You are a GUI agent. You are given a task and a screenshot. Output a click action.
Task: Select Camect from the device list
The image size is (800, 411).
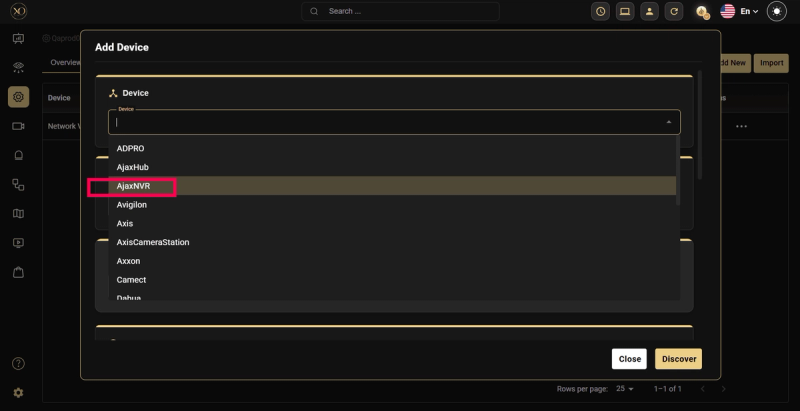tap(392, 280)
